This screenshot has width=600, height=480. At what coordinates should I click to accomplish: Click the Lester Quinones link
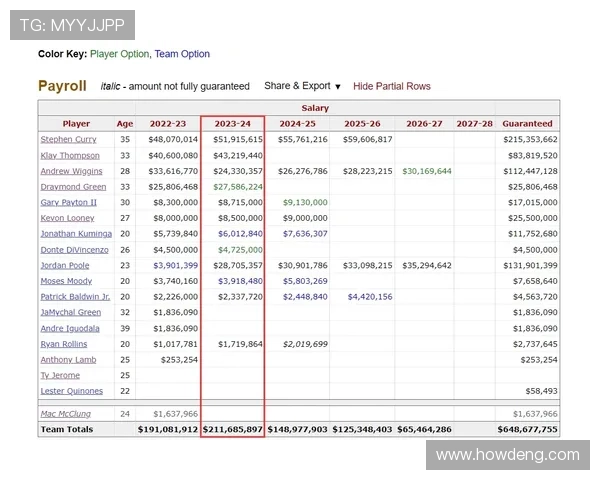click(70, 391)
